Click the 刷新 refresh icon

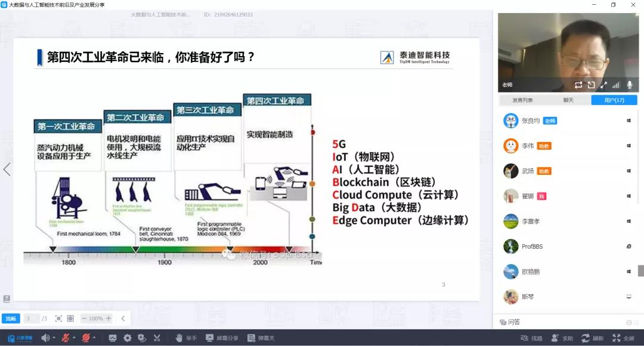586,338
